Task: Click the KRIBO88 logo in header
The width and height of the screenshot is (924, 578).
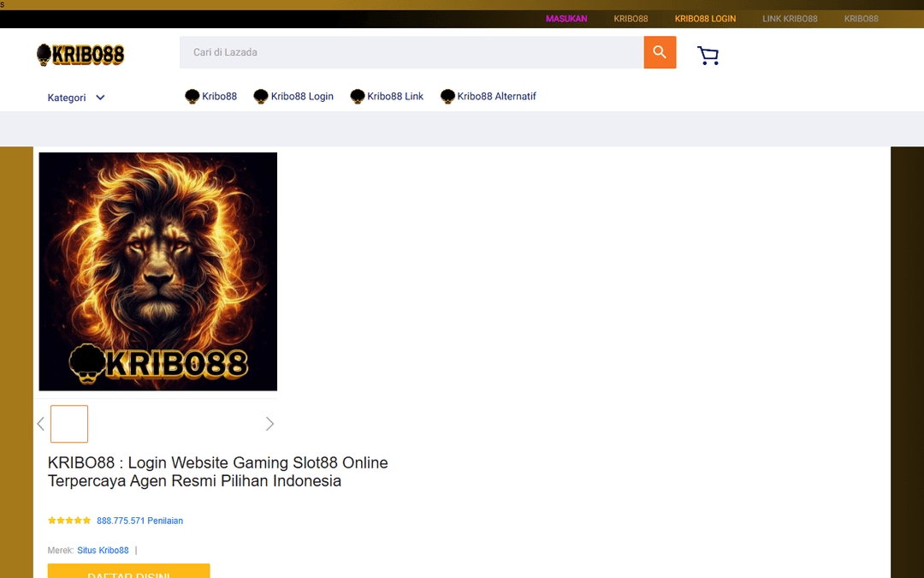Action: coord(80,55)
